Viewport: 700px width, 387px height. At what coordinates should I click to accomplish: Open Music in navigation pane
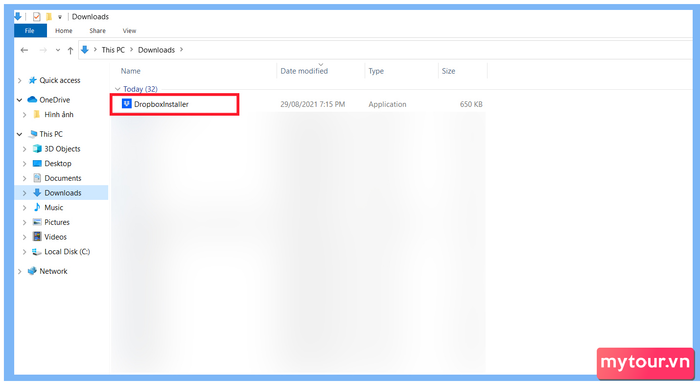pos(54,208)
